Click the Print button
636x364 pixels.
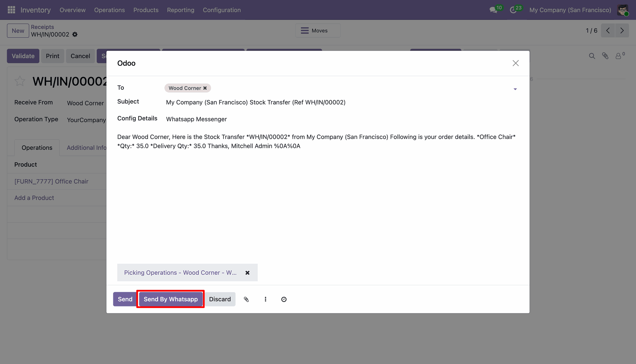(x=53, y=56)
